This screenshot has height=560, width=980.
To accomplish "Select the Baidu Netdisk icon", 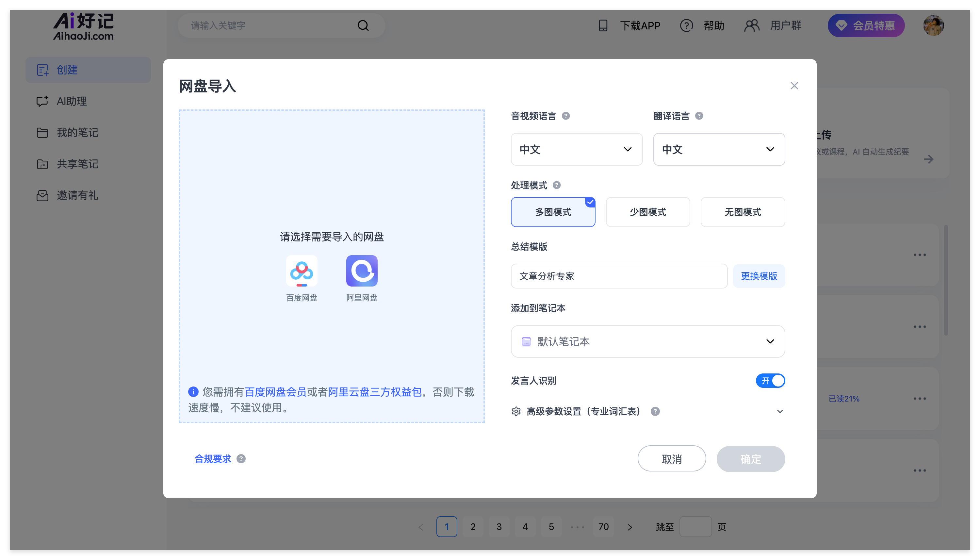I will (x=302, y=271).
